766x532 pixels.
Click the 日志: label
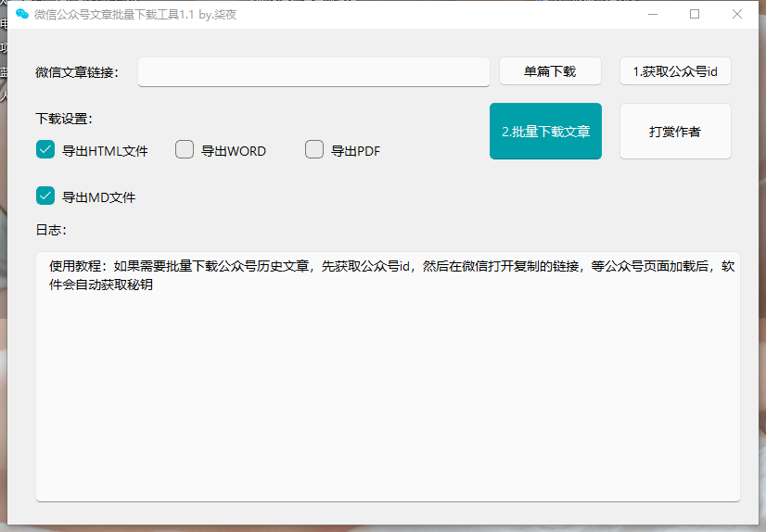point(51,230)
